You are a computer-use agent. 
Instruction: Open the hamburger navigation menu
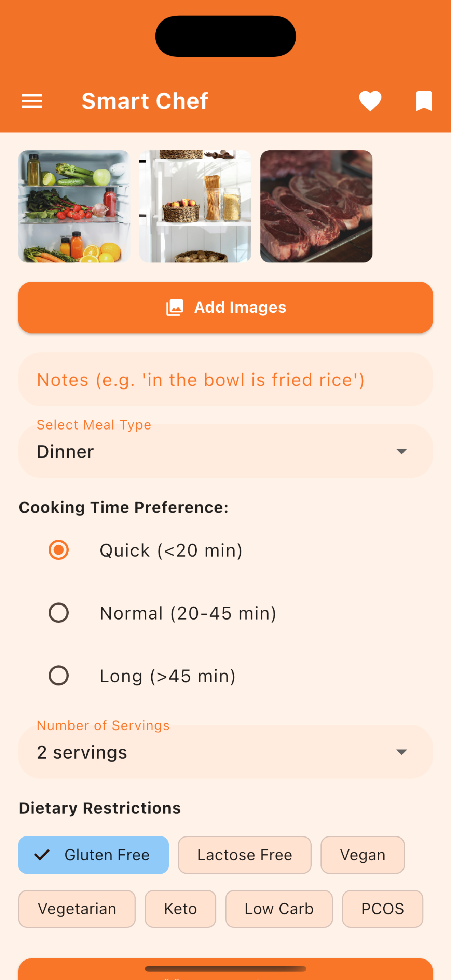tap(31, 101)
